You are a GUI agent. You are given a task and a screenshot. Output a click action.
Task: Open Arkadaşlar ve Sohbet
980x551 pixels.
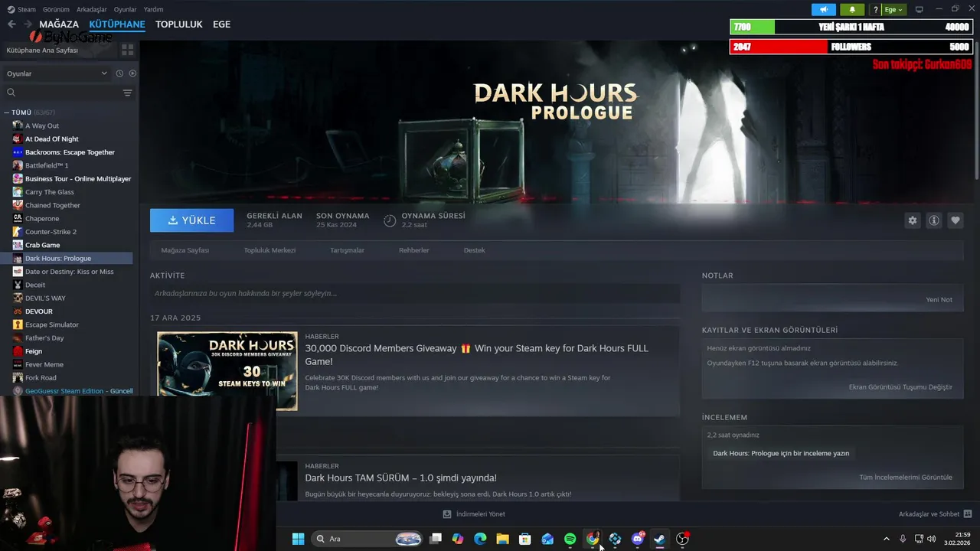tap(935, 514)
